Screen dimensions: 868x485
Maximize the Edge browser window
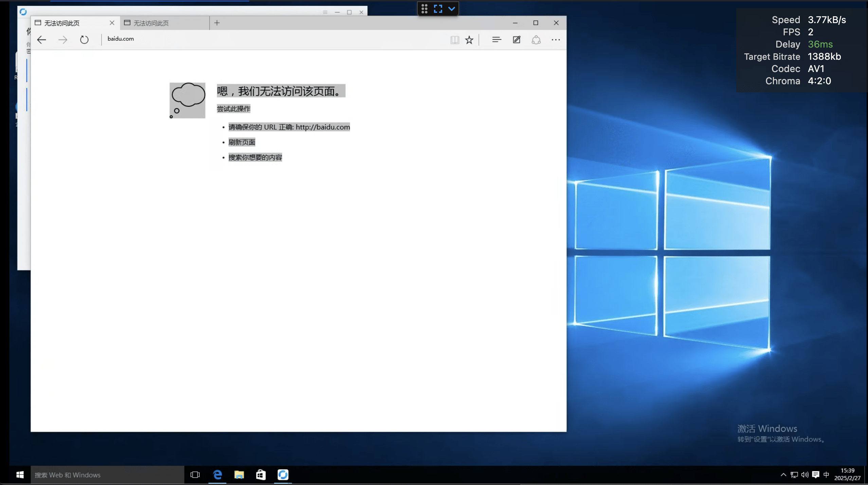[536, 23]
